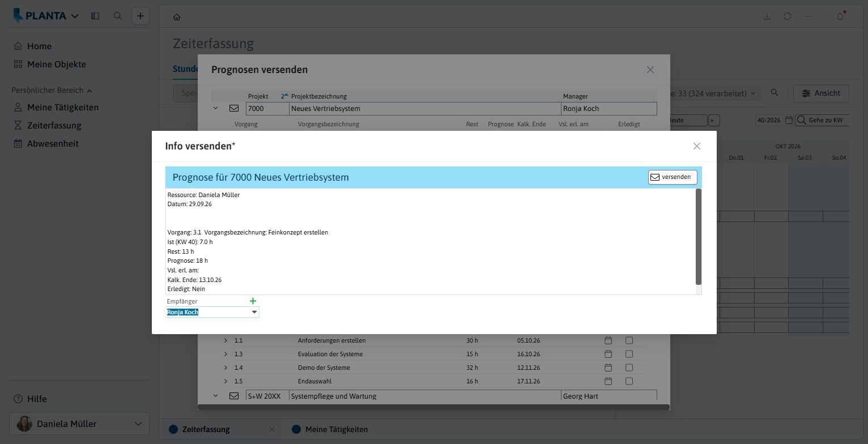Check Erledigt for Evaluation der Systeme

[x=629, y=354]
